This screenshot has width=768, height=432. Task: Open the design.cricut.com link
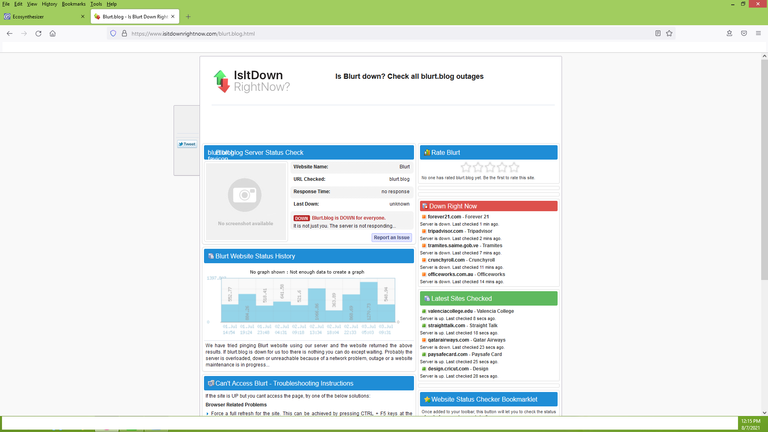pyautogui.click(x=448, y=369)
